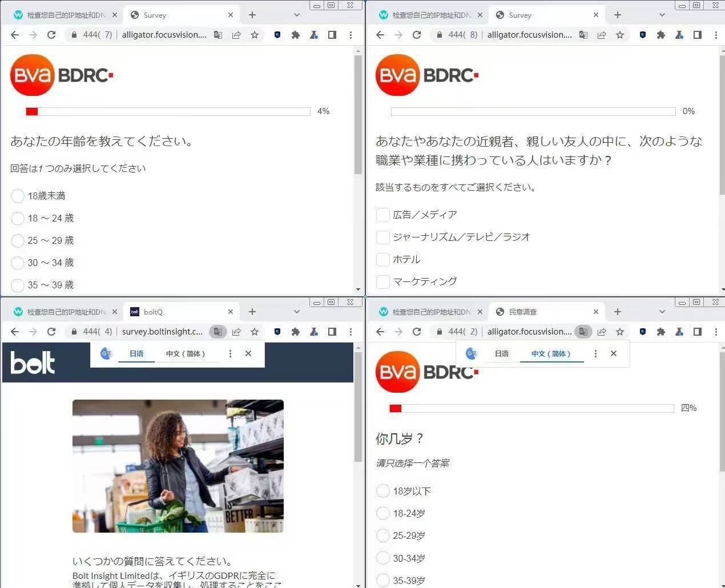Share page icon in the 444(7) window
The image size is (725, 588).
(x=236, y=35)
